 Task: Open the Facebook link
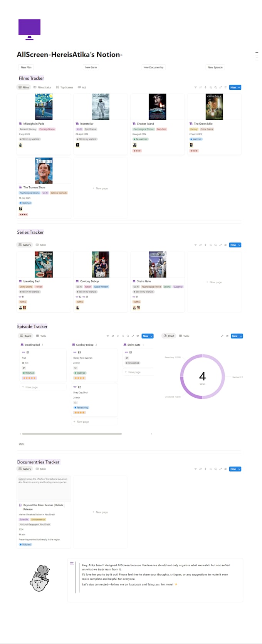point(135,584)
